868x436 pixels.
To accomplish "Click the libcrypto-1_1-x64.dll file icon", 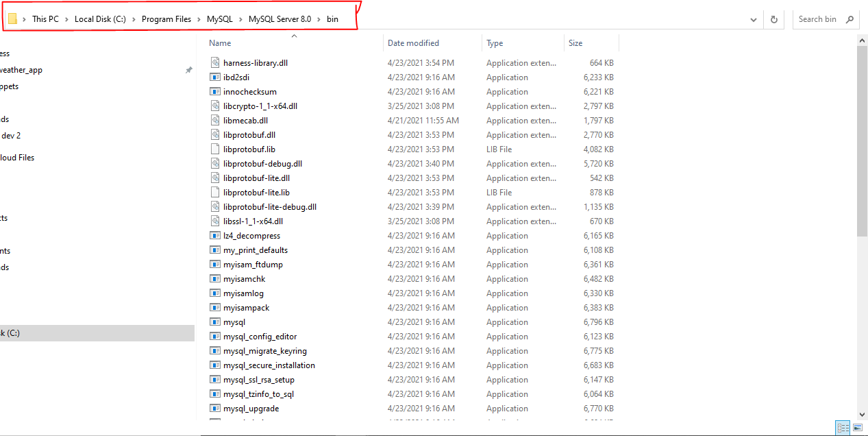I will tap(214, 106).
